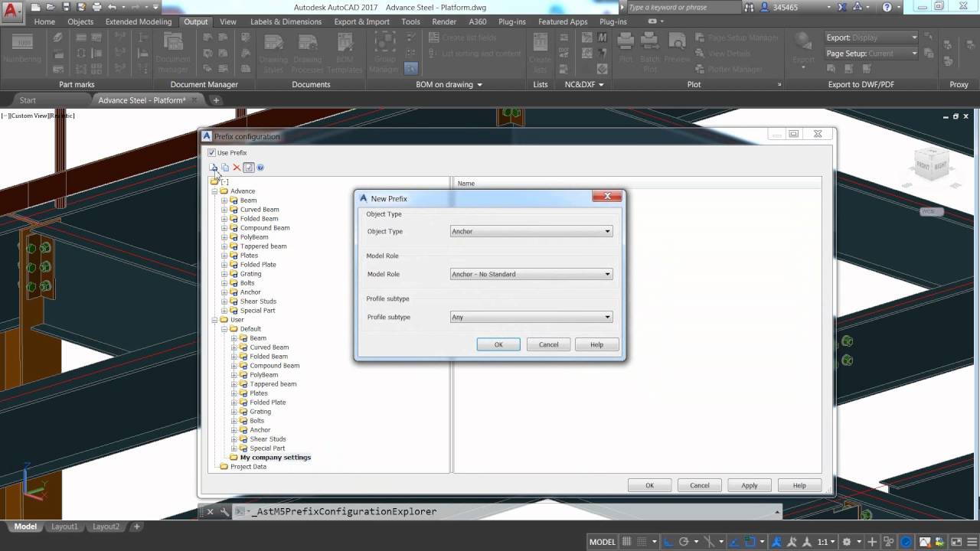This screenshot has width=980, height=551.
Task: Click the search keyword field in title bar
Action: (x=684, y=7)
